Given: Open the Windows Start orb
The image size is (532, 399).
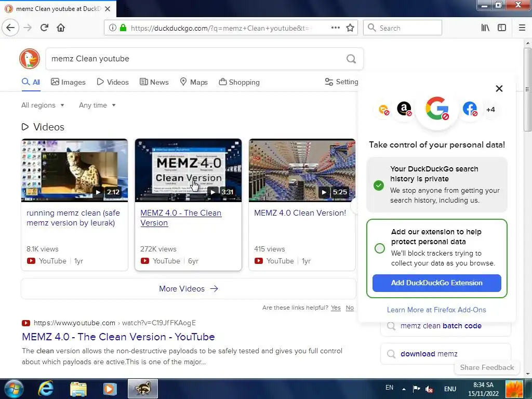Looking at the screenshot, I should click(x=14, y=389).
